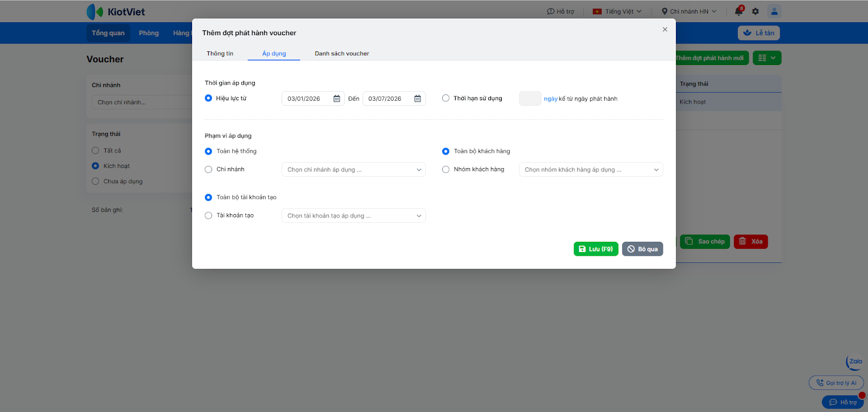Open the Chọn nhóm khách hàng áp dụng dropdown

[591, 170]
